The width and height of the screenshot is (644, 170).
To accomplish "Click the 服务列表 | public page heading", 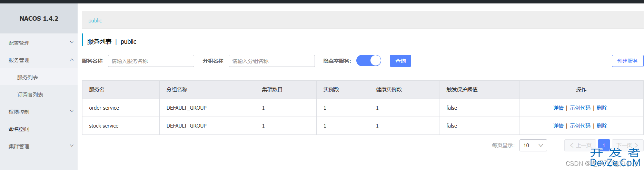I will click(112, 42).
